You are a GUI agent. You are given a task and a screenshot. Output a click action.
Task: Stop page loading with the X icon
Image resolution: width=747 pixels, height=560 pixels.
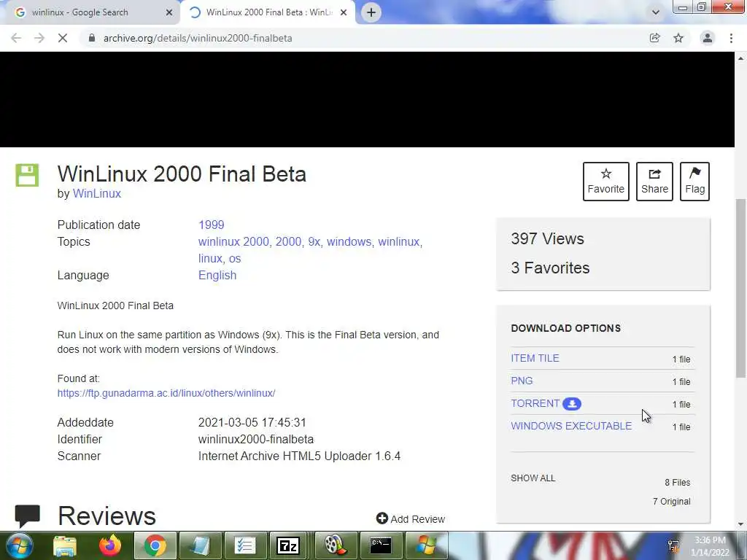63,38
